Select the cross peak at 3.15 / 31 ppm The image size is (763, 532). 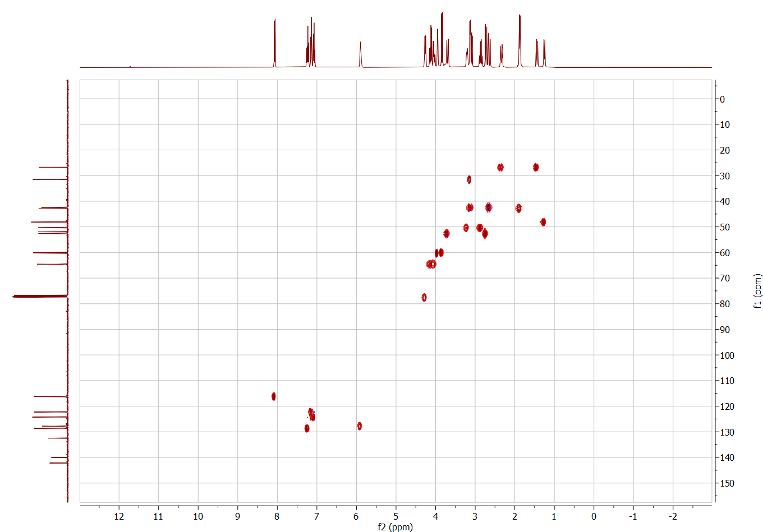coord(469,179)
